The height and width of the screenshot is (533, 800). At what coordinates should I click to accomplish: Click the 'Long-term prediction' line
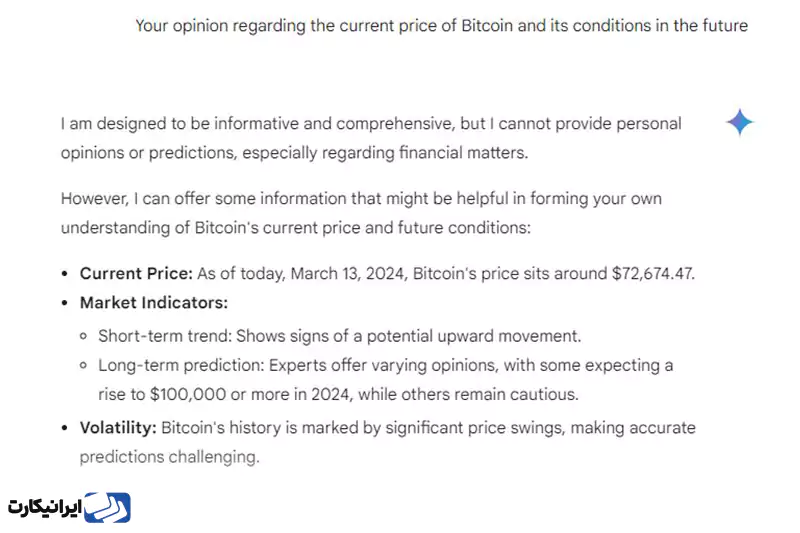pos(386,379)
